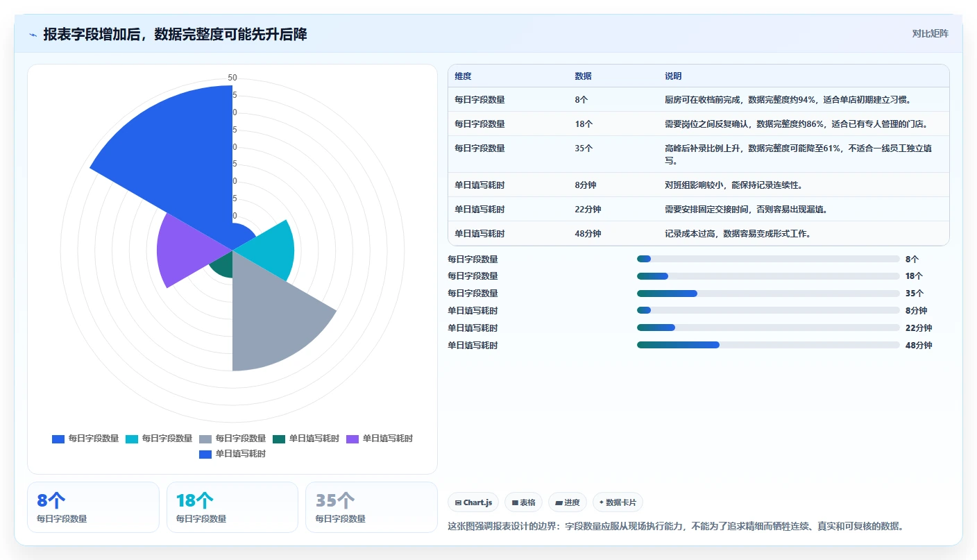Click the gray polar chart segment

274,319
